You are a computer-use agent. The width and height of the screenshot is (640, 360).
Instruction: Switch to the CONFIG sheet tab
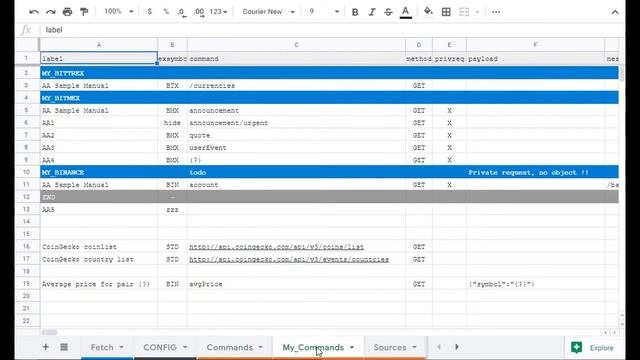click(x=160, y=347)
